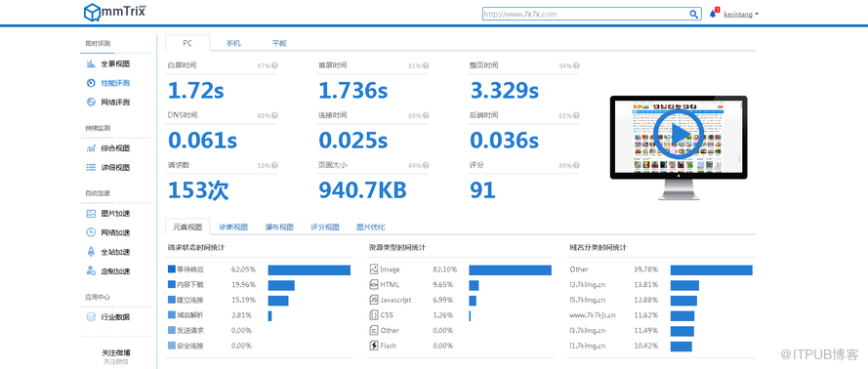Switch to the 平板 tab

coord(279,43)
